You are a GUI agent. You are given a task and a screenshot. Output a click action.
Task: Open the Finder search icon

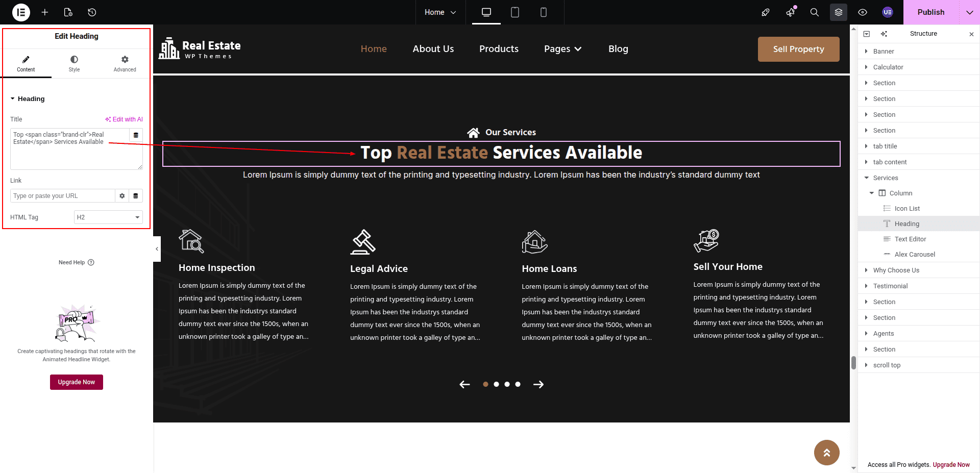[x=815, y=12]
